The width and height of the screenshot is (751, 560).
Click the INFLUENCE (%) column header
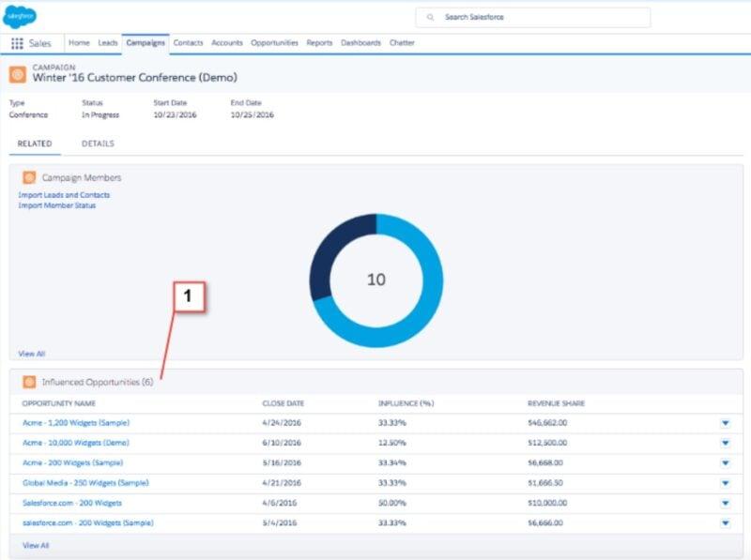[406, 403]
